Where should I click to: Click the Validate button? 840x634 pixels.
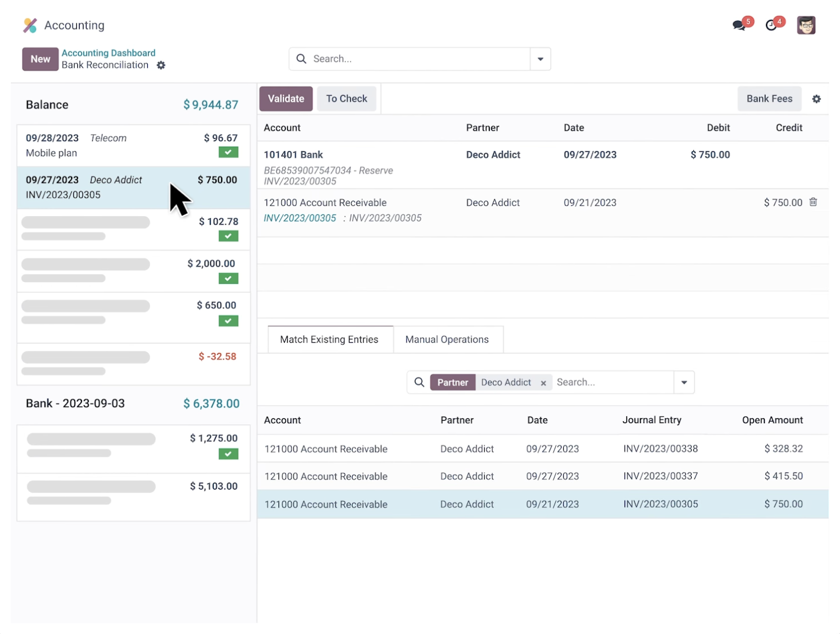[x=286, y=99]
